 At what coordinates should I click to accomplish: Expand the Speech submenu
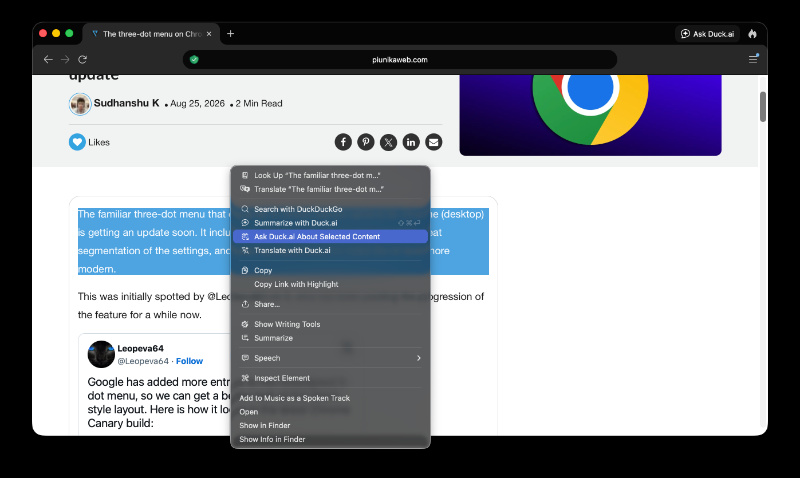(330, 358)
